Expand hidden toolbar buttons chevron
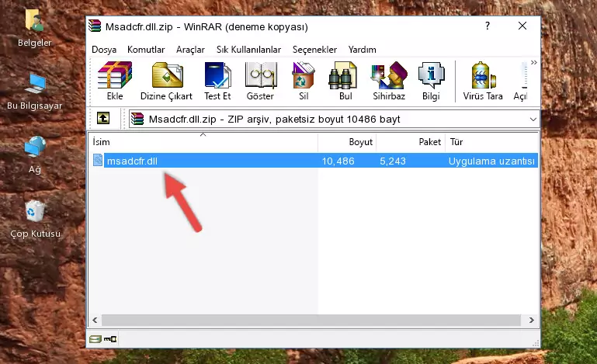The width and height of the screenshot is (597, 364). 534,62
